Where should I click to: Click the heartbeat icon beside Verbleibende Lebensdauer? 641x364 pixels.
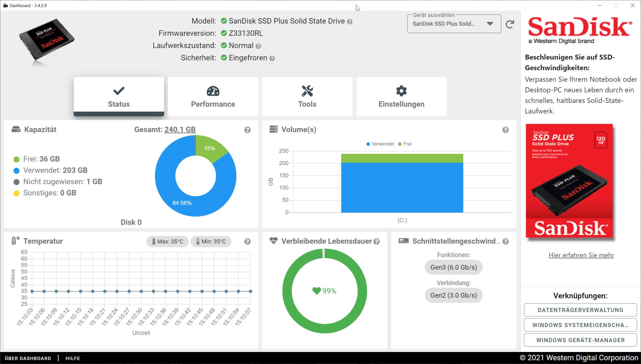[273, 241]
